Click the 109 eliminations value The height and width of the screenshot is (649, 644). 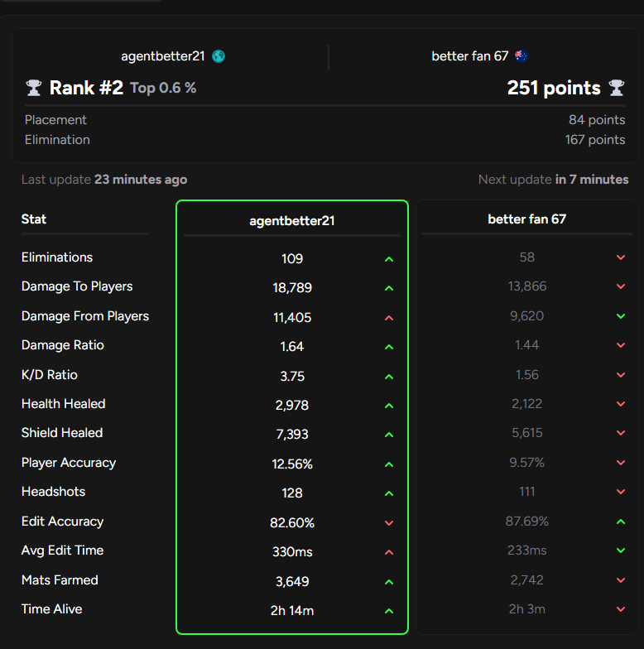[292, 259]
